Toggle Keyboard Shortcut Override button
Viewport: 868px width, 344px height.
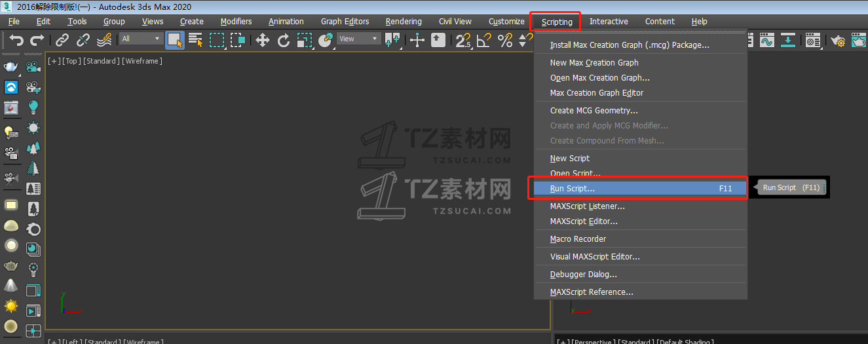point(438,40)
